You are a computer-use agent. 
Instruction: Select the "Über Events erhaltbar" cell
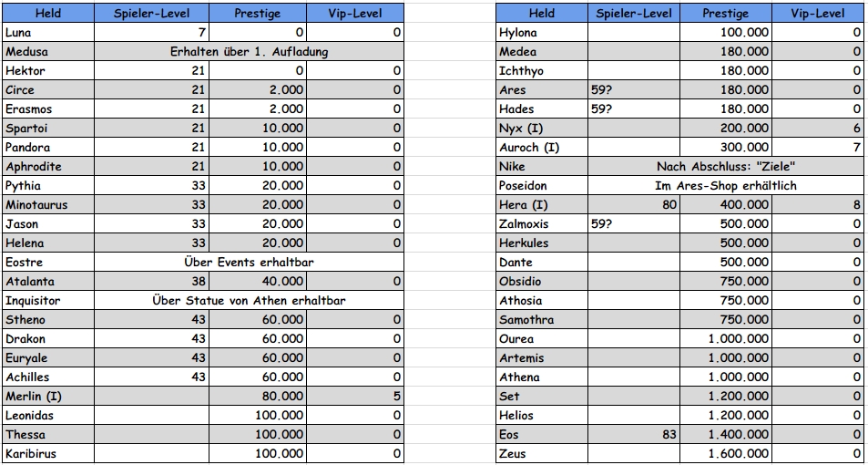(x=249, y=263)
